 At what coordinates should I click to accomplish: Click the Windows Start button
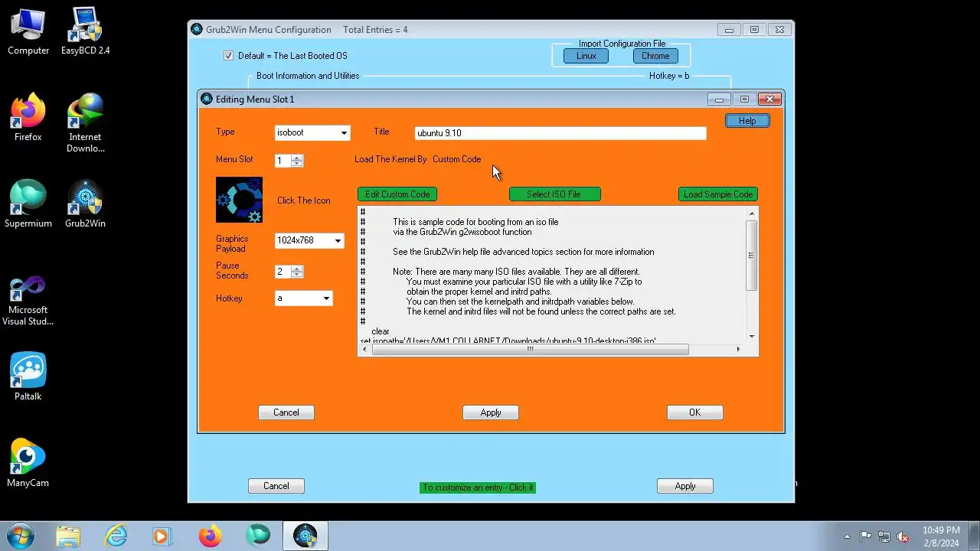point(21,536)
